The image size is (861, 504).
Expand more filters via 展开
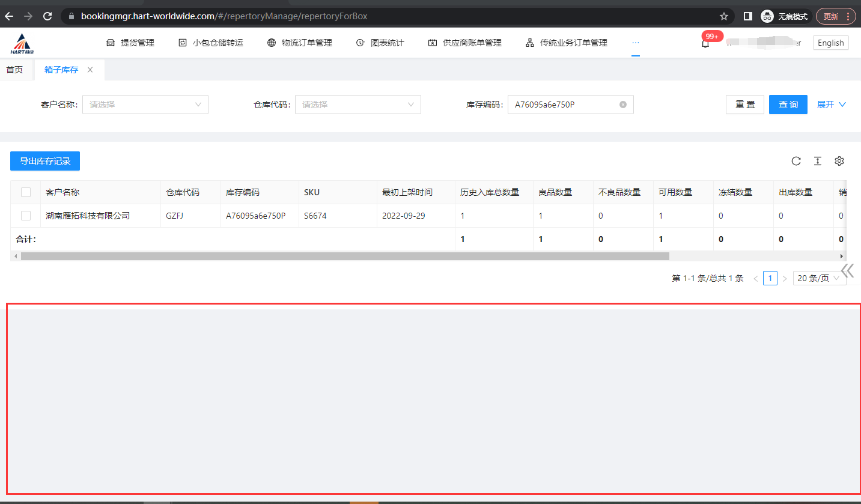click(x=831, y=105)
